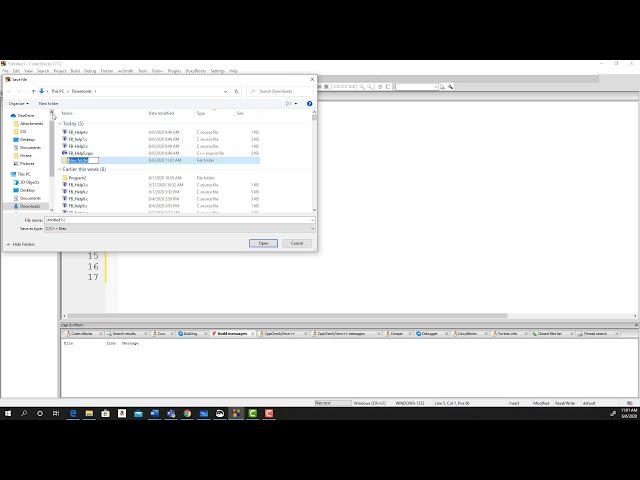The height and width of the screenshot is (480, 640).
Task: Click This PC in the address breadcrumb
Action: click(x=58, y=91)
